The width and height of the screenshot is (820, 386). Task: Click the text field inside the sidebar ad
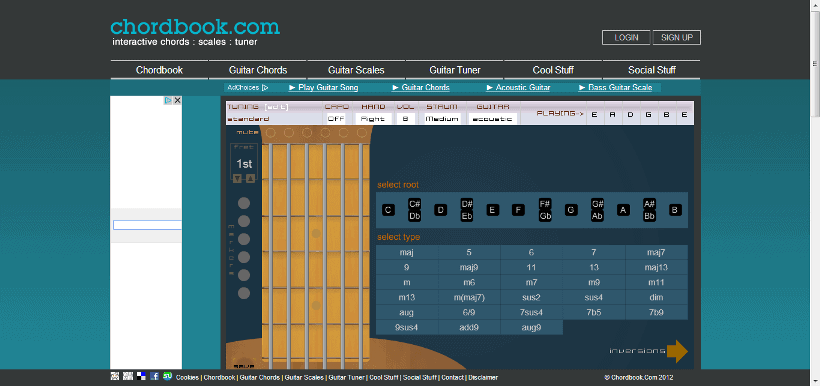(147, 225)
